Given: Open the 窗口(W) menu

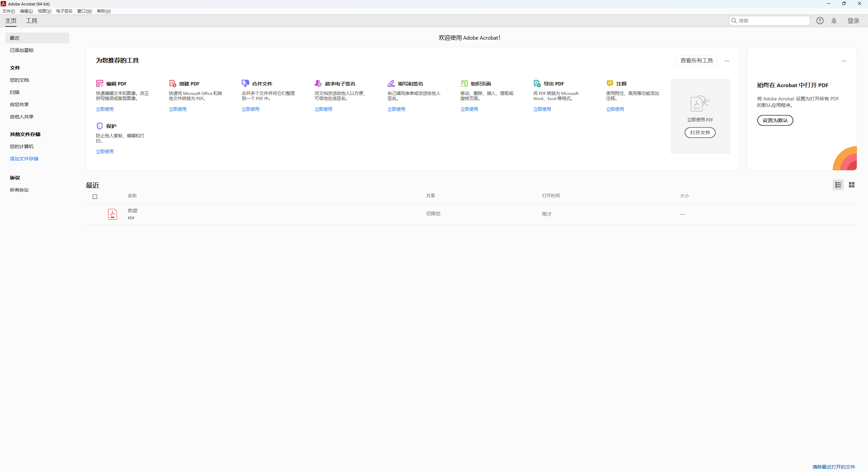Looking at the screenshot, I should 85,11.
